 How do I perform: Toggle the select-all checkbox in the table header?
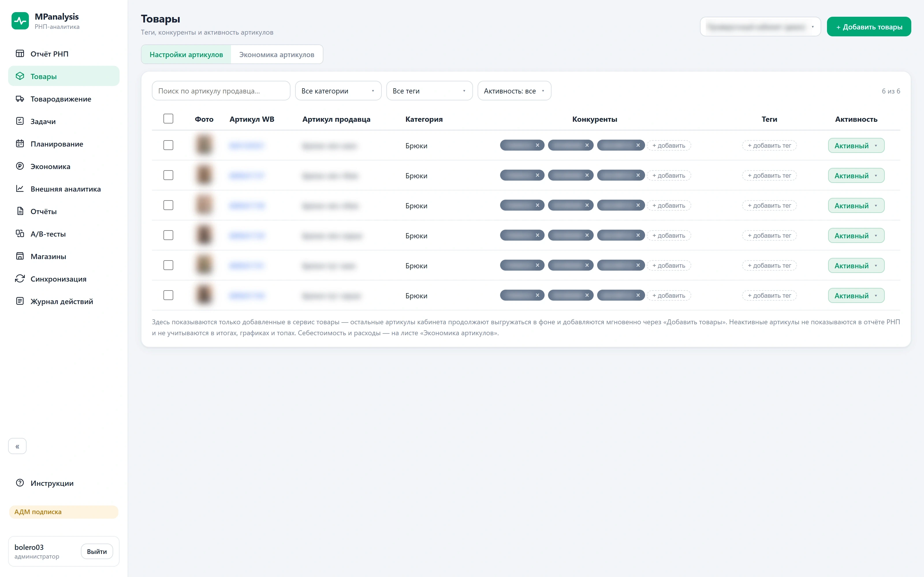point(168,119)
